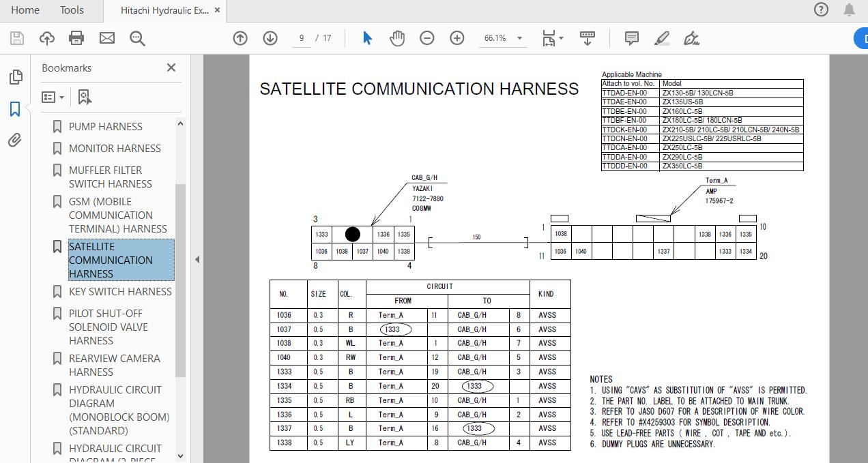Open the notifications bell
This screenshot has height=463, width=868.
[849, 10]
